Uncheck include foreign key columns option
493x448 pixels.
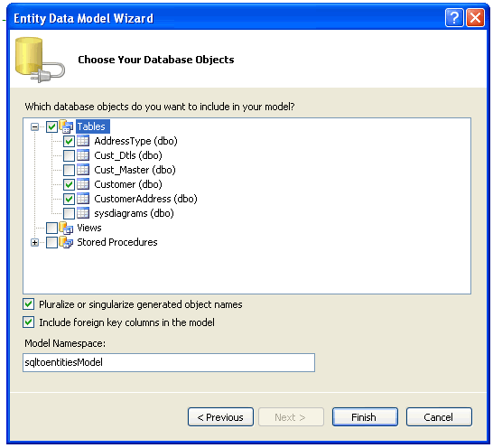click(x=28, y=322)
